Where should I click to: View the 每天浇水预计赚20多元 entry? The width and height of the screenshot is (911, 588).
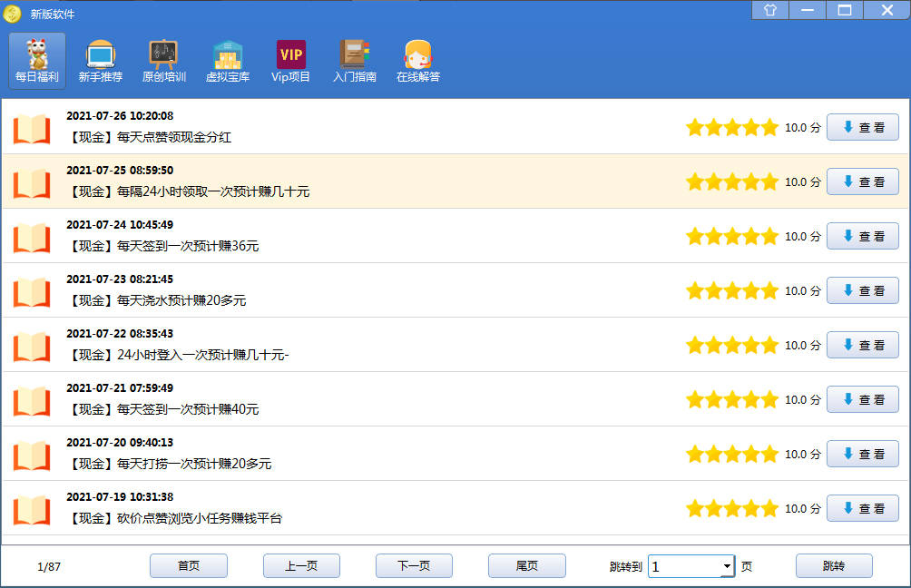click(x=862, y=291)
